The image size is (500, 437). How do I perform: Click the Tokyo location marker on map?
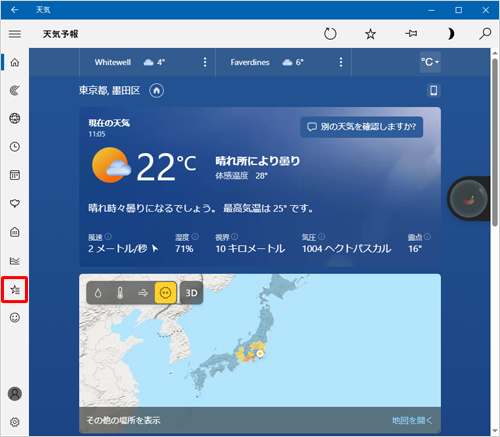pos(260,354)
